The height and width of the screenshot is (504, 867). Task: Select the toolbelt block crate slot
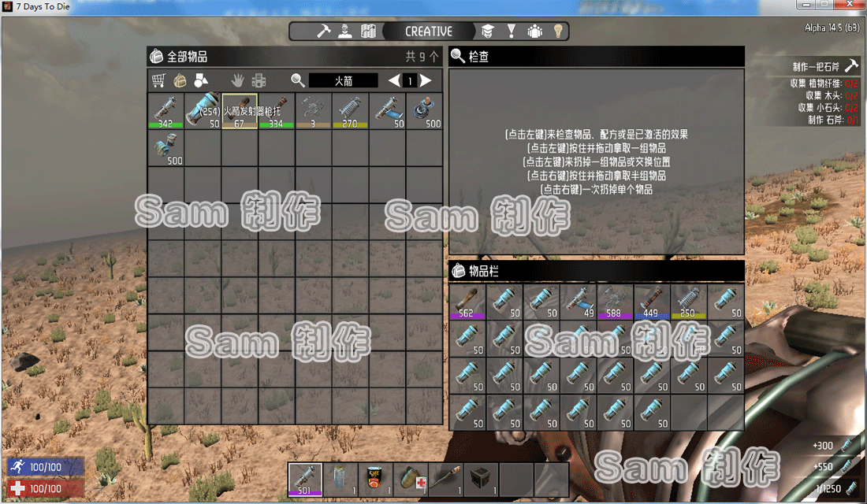[482, 479]
